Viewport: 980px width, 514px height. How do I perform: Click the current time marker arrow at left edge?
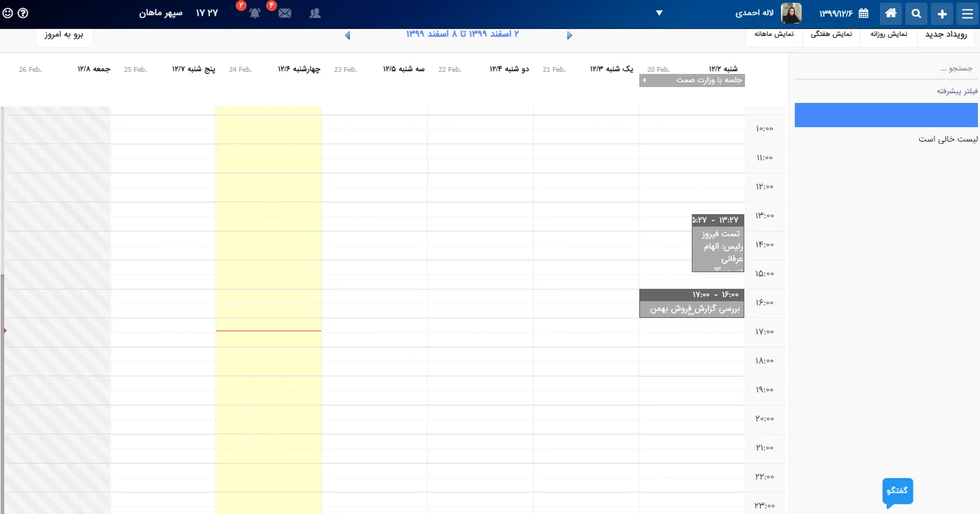(x=5, y=331)
